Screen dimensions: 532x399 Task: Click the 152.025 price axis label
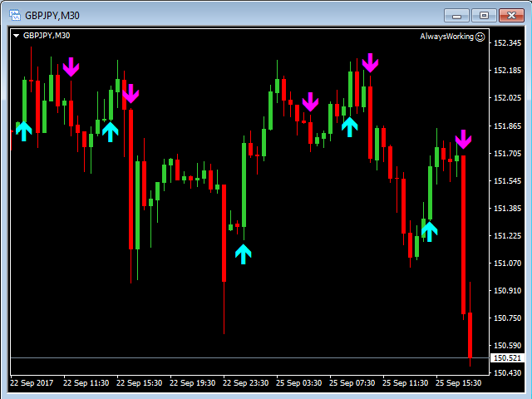[x=507, y=98]
